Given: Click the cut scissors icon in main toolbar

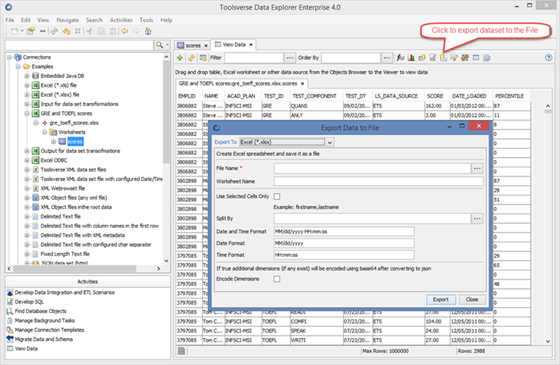Looking at the screenshot, I should (89, 31).
